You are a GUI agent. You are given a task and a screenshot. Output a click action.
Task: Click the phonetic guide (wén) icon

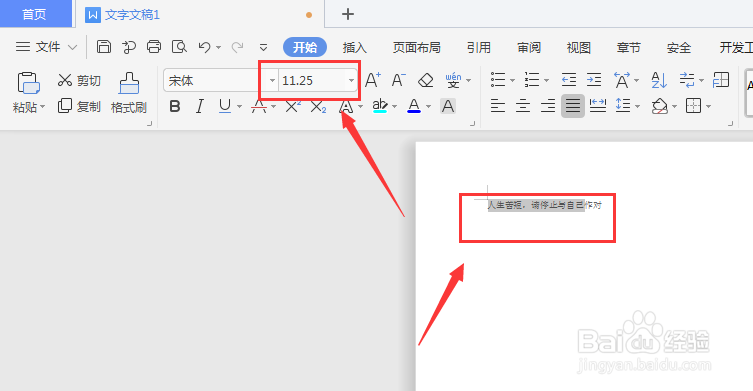(x=453, y=80)
